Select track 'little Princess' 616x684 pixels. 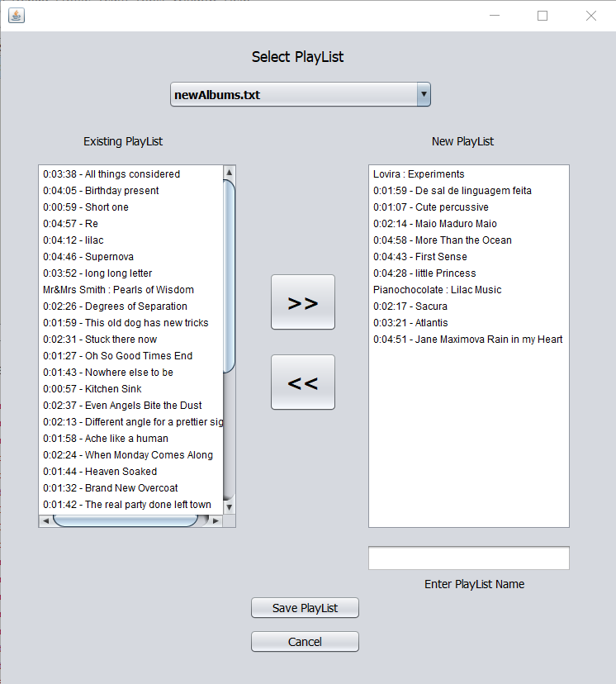point(469,273)
